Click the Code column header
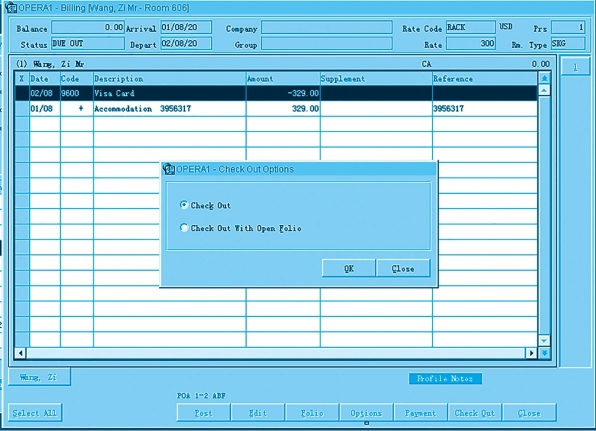This screenshot has height=431, width=596. (77, 79)
